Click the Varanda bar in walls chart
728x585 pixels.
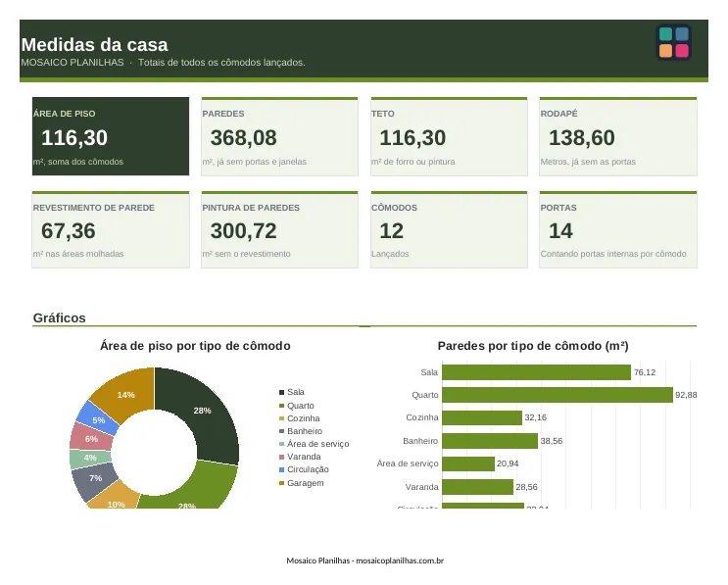tap(478, 487)
